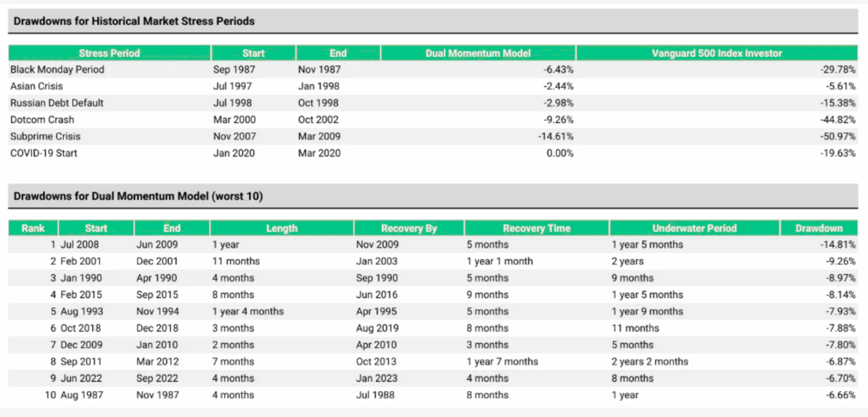Click the Dual Momentum Model column header

[478, 53]
